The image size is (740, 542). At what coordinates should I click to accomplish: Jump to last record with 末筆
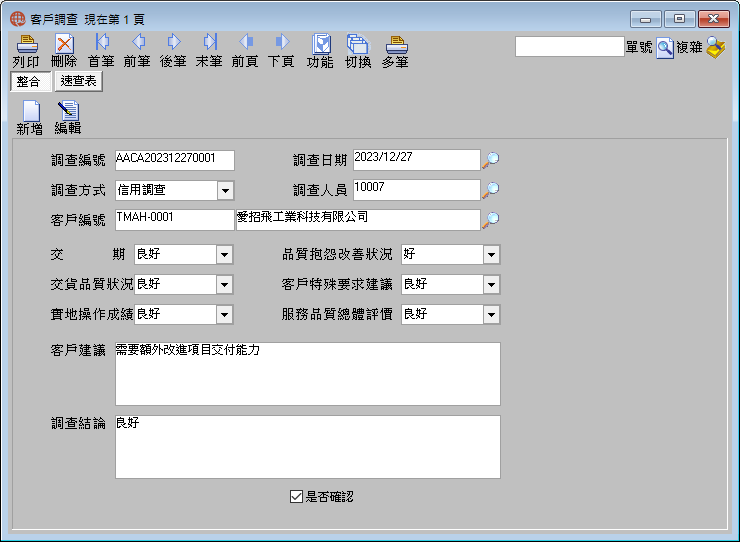(210, 42)
